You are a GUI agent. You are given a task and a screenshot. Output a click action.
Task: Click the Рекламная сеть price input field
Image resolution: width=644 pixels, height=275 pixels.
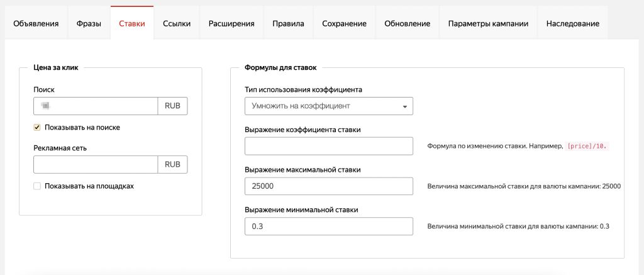tap(95, 165)
